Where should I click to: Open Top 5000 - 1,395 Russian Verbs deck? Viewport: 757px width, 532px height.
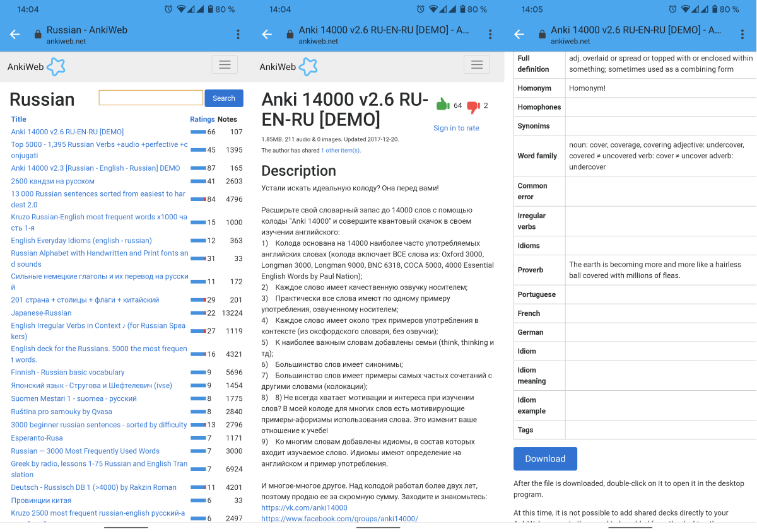point(100,150)
